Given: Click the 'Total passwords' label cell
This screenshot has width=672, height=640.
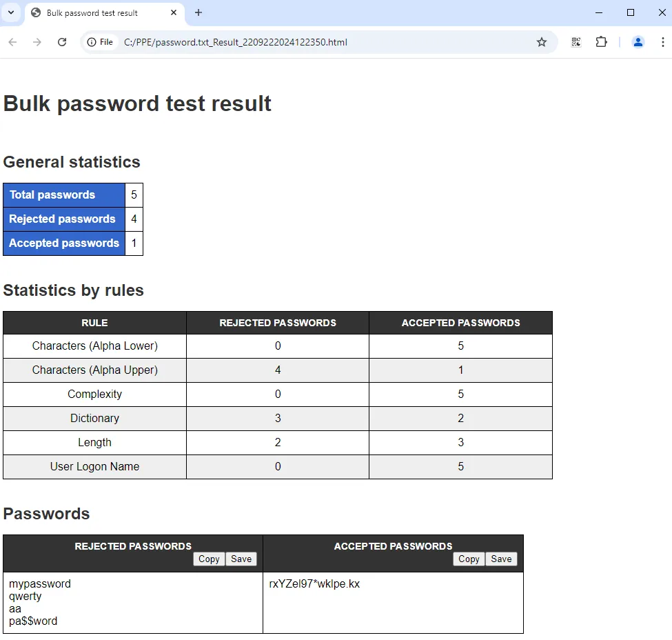Looking at the screenshot, I should coord(64,195).
